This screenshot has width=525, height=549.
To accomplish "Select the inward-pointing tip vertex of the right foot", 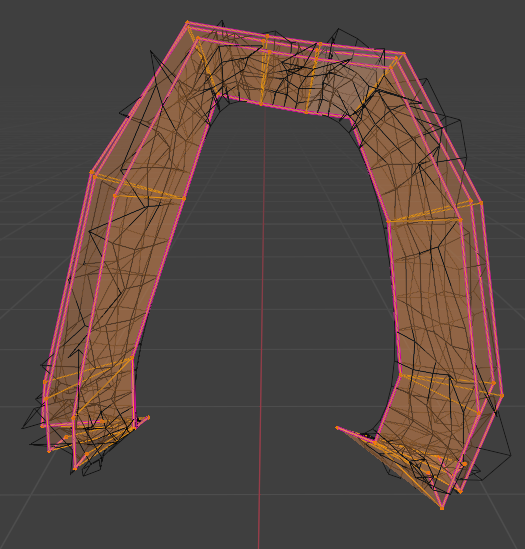I will point(337,428).
